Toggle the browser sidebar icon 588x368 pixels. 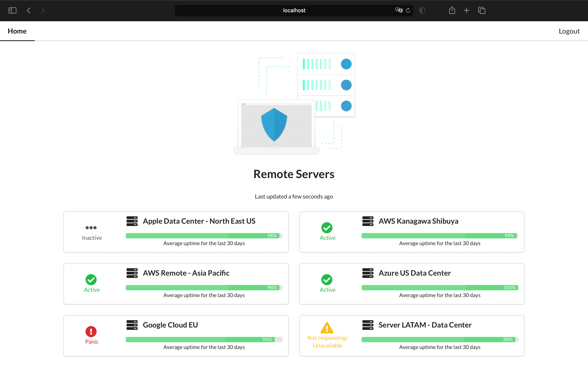point(12,10)
